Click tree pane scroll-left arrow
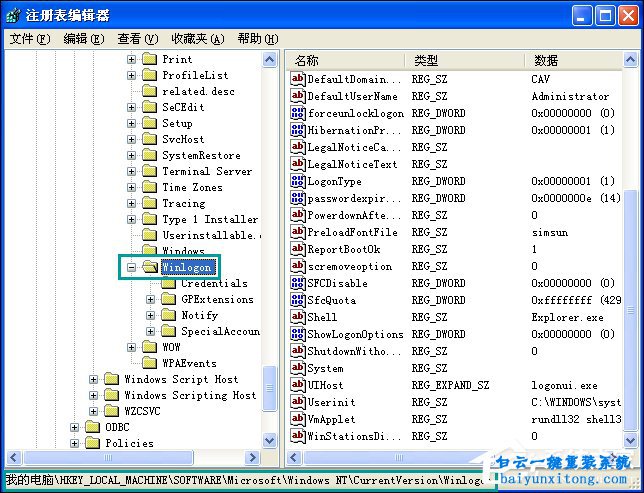Image resolution: width=644 pixels, height=493 pixels. point(13,457)
